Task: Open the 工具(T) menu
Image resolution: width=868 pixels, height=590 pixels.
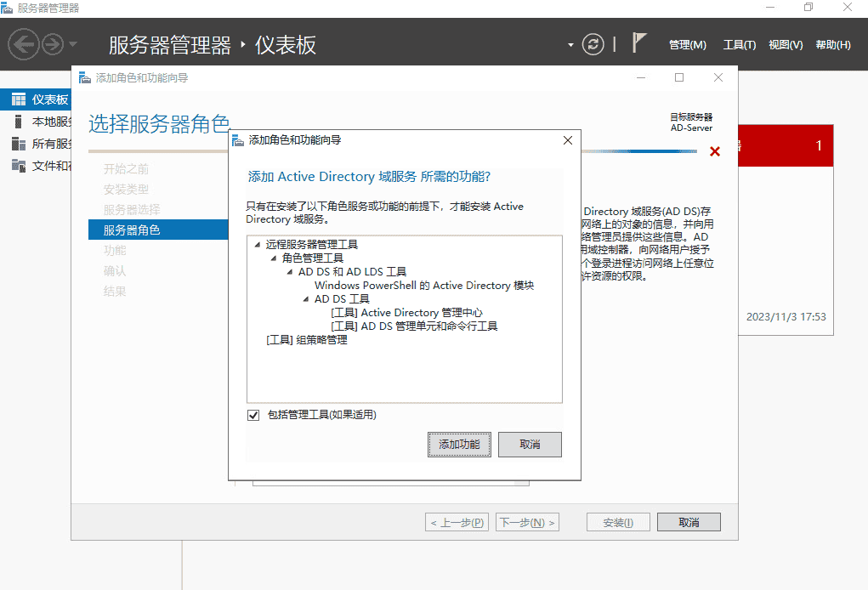Action: click(x=739, y=43)
